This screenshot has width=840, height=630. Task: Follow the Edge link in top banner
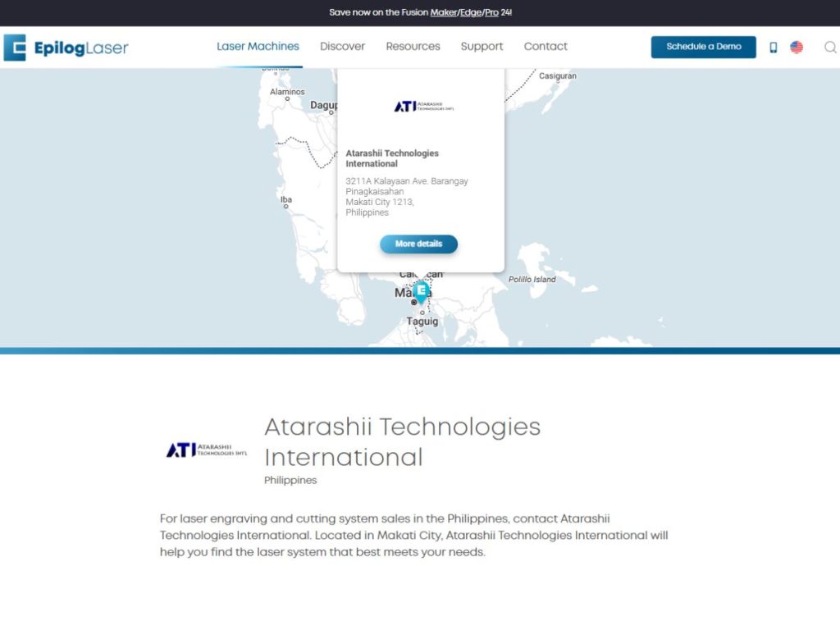point(470,12)
